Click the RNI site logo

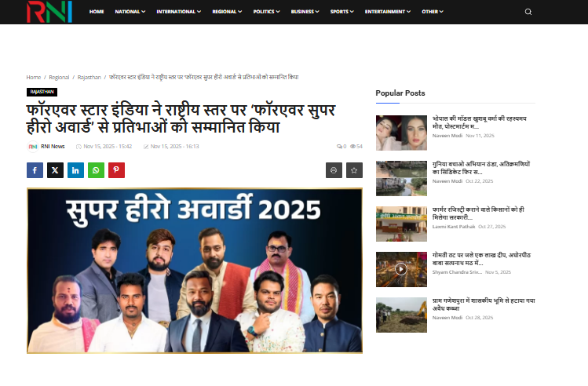(x=49, y=12)
